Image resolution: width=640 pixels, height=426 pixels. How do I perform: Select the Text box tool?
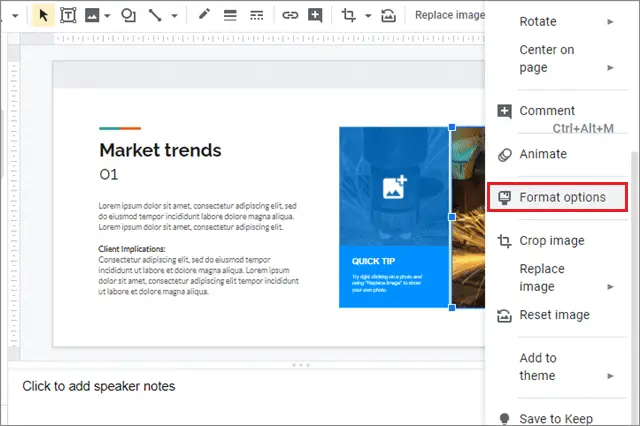click(x=68, y=16)
